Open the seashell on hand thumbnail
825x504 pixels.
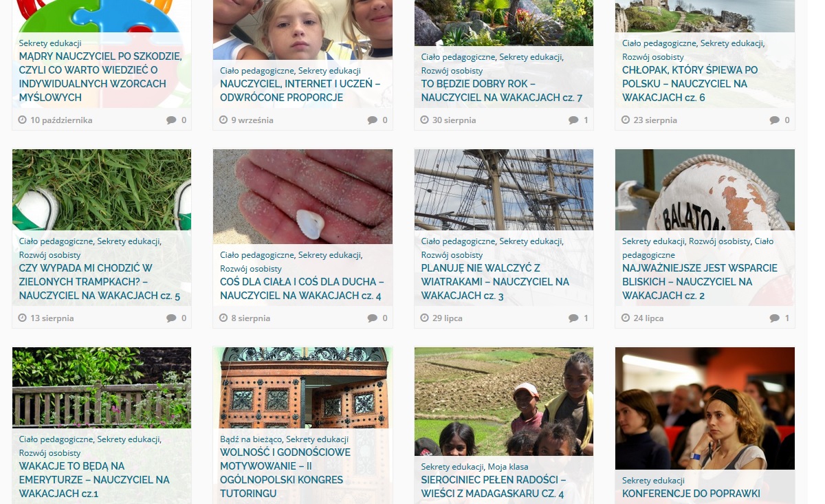[x=302, y=197]
